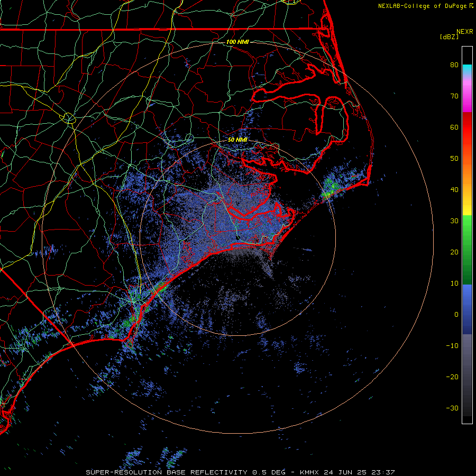Click the KMHX station identifier in the caption
Screen dimensions: 476x476
click(x=310, y=472)
